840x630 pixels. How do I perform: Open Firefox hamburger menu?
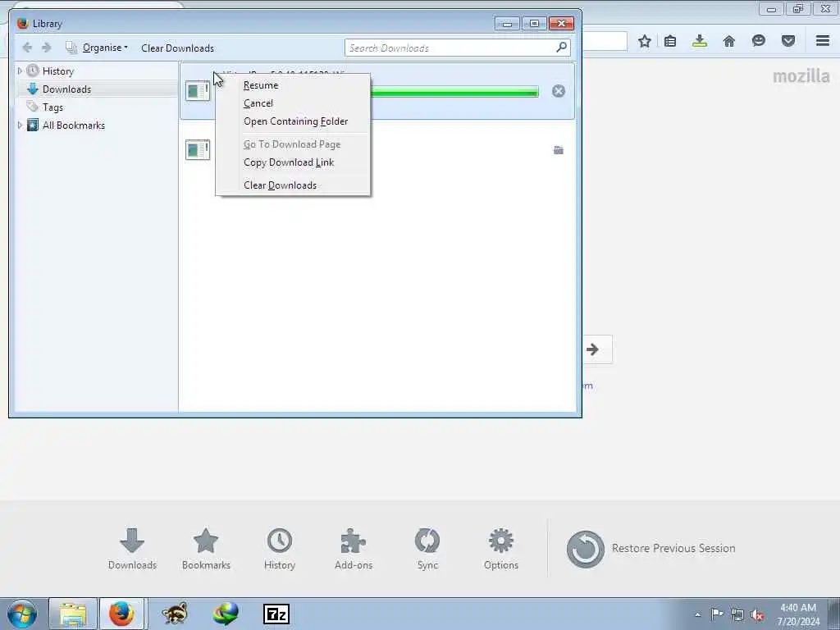click(x=823, y=41)
